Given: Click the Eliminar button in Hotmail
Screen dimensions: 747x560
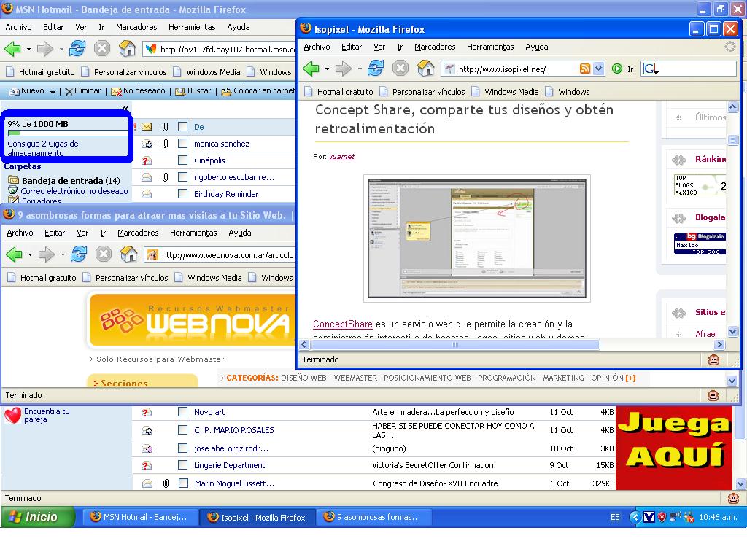Looking at the screenshot, I should click(83, 90).
